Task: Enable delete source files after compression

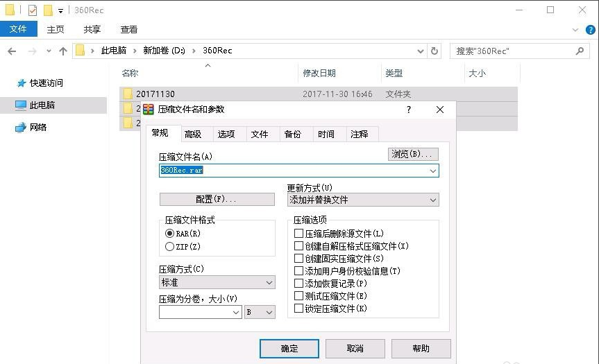Action: 299,234
